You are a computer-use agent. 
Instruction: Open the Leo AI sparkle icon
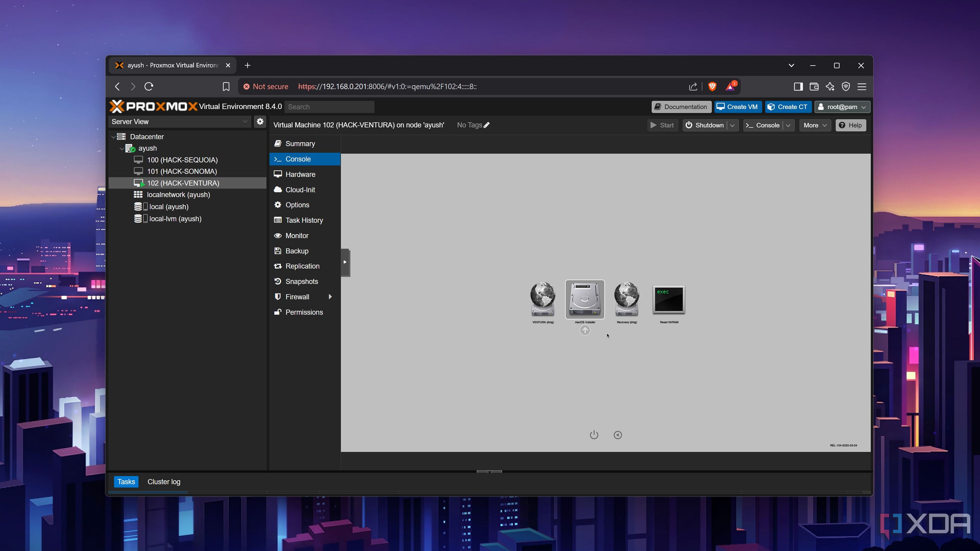[x=830, y=87]
